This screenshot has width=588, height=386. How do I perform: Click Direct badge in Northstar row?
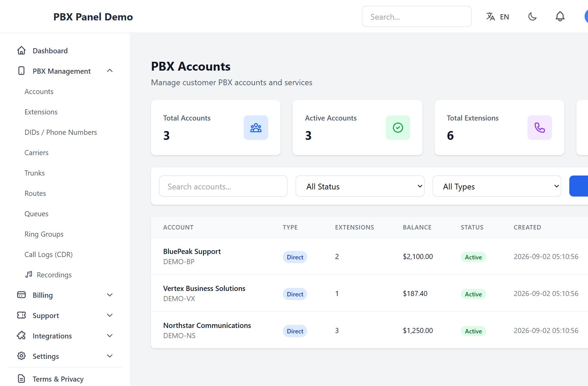[295, 331]
